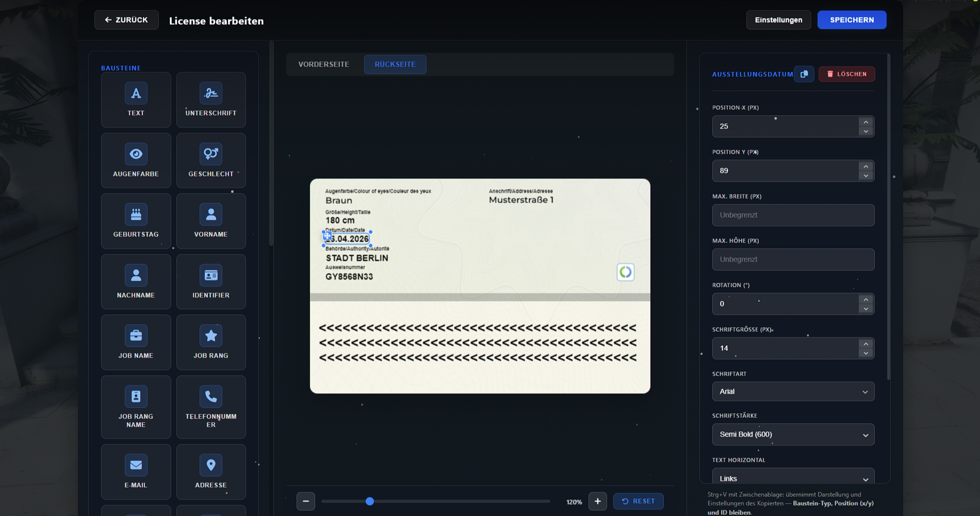The image size is (980, 516).
Task: Add a Text building block
Action: [136, 100]
